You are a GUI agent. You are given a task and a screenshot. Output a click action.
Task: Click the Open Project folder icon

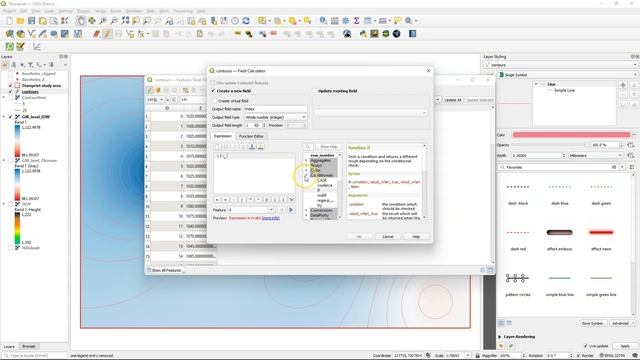[x=20, y=20]
